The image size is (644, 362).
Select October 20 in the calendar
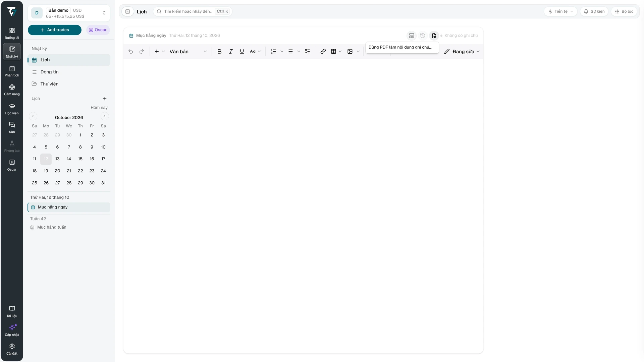point(57,171)
